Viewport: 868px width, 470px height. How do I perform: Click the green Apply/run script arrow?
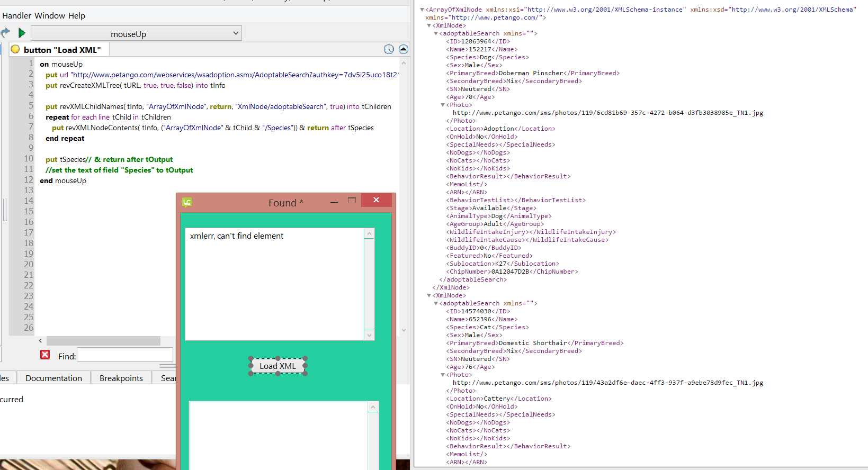22,33
